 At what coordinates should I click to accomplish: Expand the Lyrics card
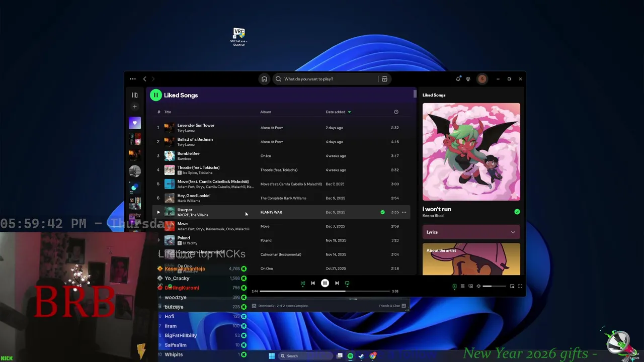click(x=471, y=232)
